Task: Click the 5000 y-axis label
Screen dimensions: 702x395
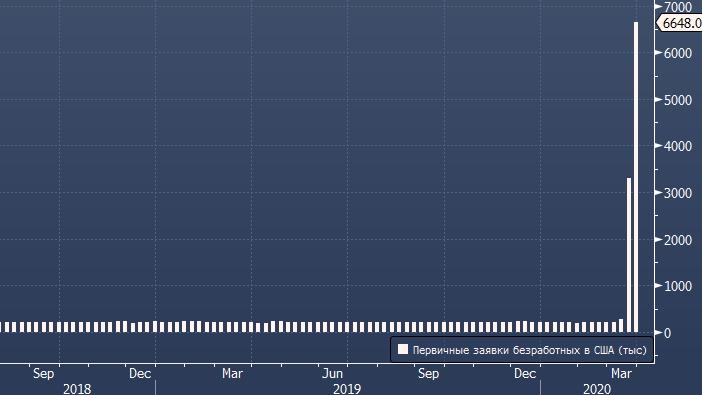Action: pos(678,100)
